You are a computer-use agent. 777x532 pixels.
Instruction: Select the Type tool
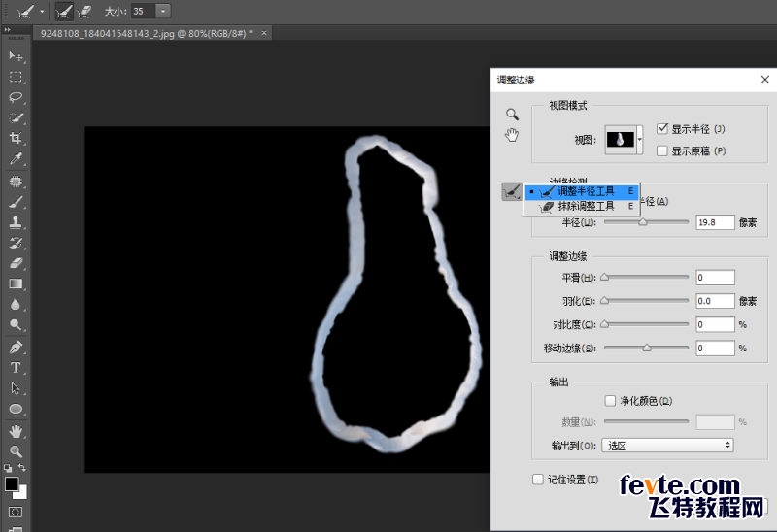pyautogui.click(x=16, y=368)
